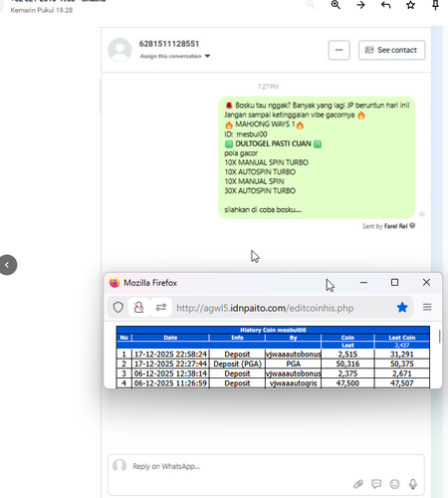
Task: Click the attachment paperclip icon
Action: coord(358,484)
